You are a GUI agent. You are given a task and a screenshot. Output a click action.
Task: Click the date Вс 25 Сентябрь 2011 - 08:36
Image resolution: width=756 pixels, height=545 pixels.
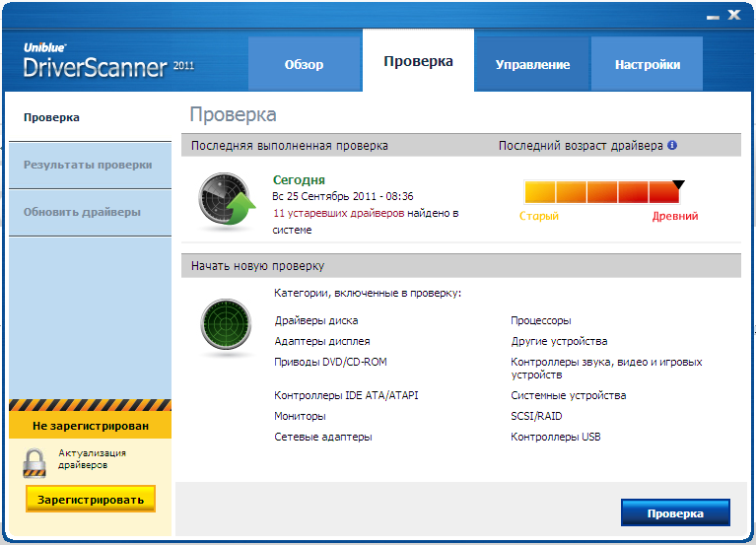342,196
